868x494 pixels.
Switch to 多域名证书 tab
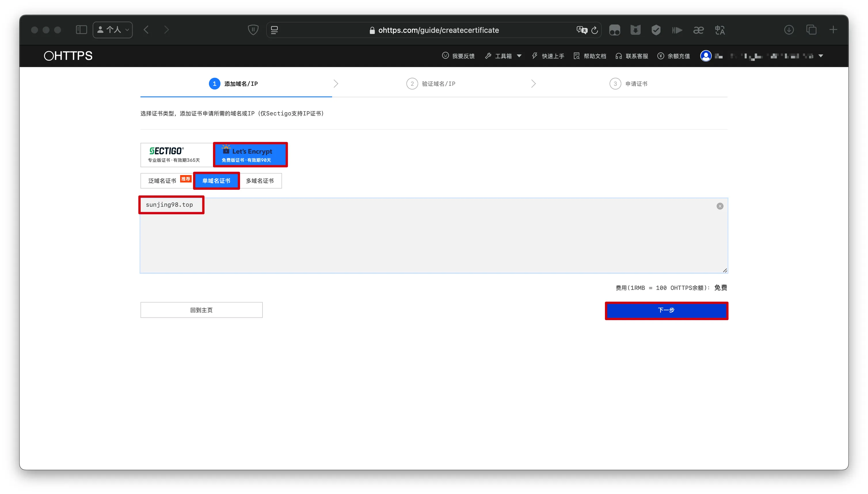coord(260,181)
